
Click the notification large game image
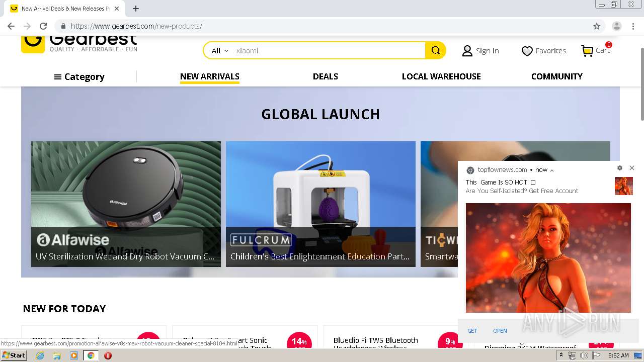tap(548, 258)
